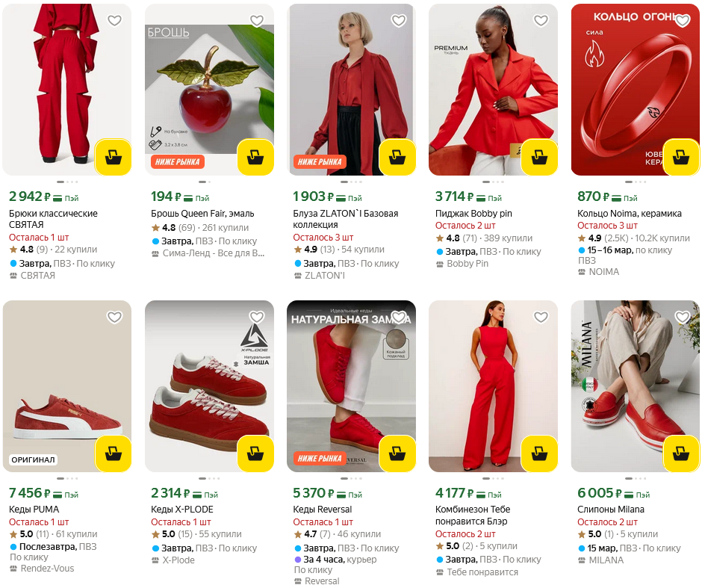702x588 pixels.
Task: Toggle favorite heart on Пиджак Bobby pin
Action: tap(541, 21)
